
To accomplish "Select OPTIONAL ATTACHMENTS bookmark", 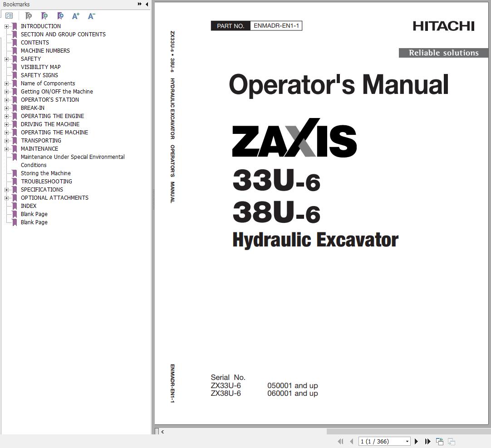I will (x=54, y=198).
